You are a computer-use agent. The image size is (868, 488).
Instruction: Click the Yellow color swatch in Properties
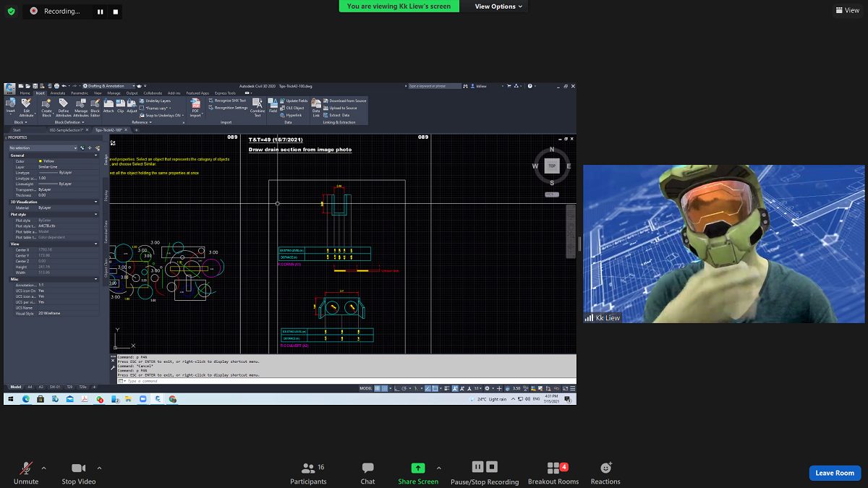[41, 161]
